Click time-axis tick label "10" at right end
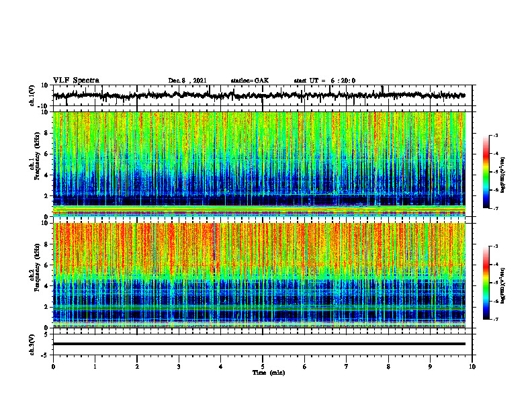Screen dimensions: 532x411 click(x=472, y=367)
